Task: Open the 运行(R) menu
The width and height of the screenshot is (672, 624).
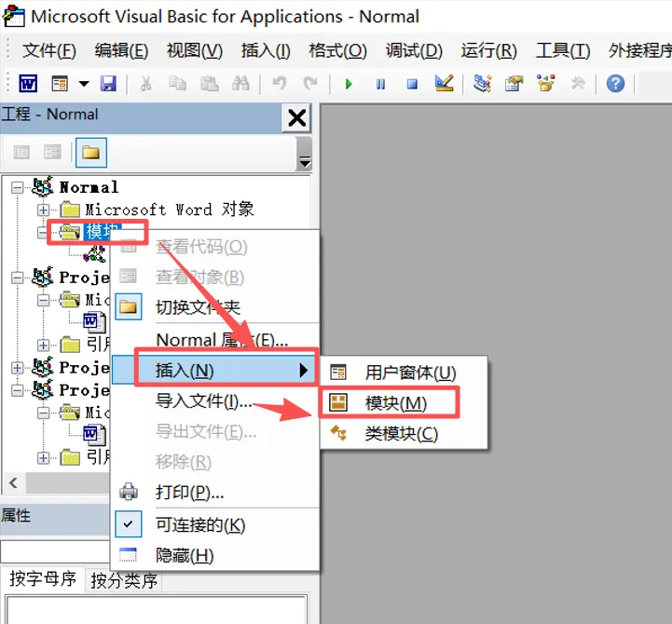Action: pyautogui.click(x=488, y=51)
